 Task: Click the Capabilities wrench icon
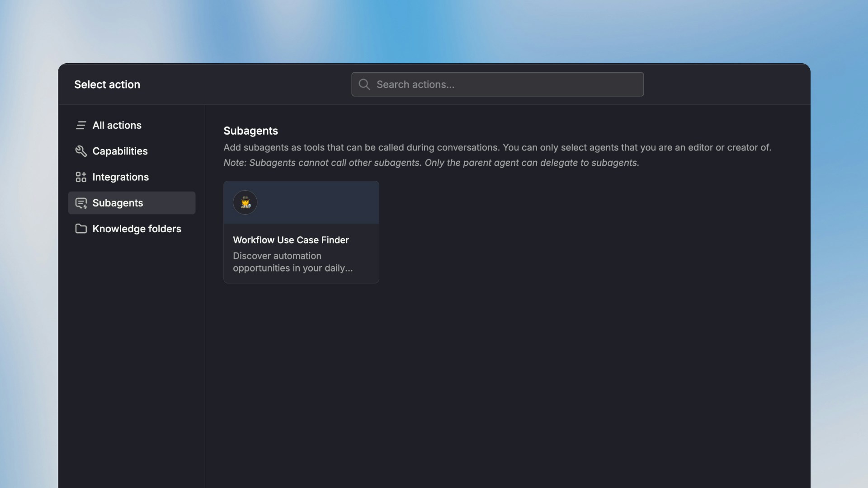[81, 151]
